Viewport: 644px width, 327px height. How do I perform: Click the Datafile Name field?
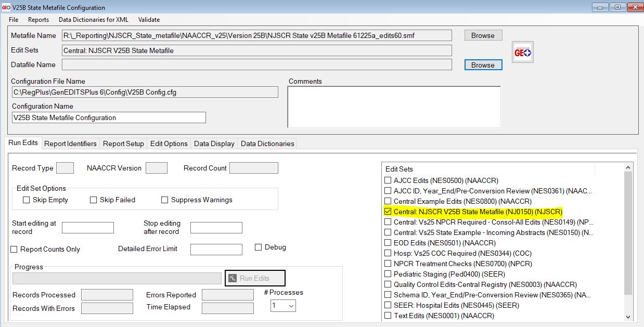click(256, 64)
